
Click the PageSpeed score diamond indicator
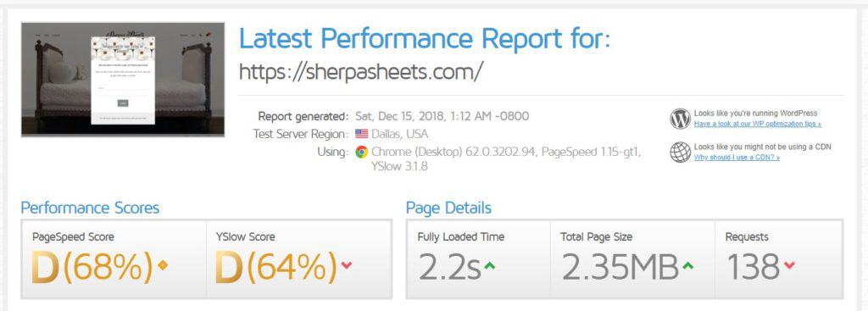point(163,265)
